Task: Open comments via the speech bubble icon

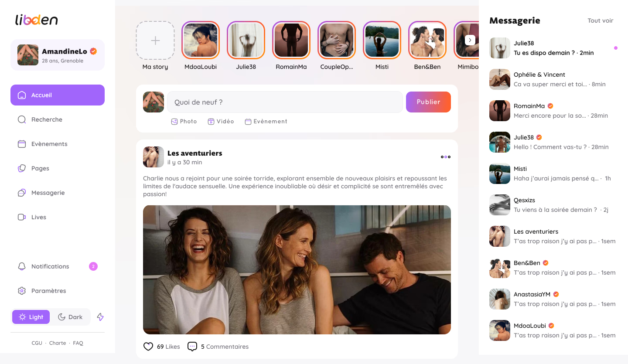Action: [x=192, y=347]
